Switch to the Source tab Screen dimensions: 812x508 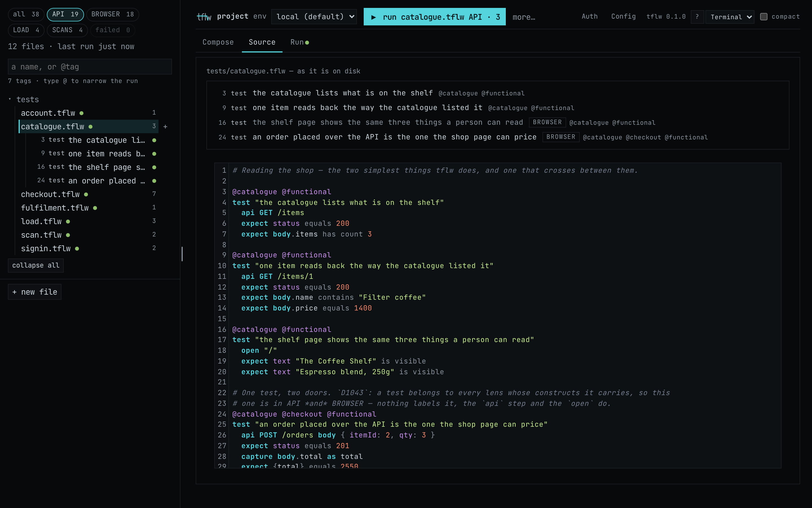tap(262, 42)
